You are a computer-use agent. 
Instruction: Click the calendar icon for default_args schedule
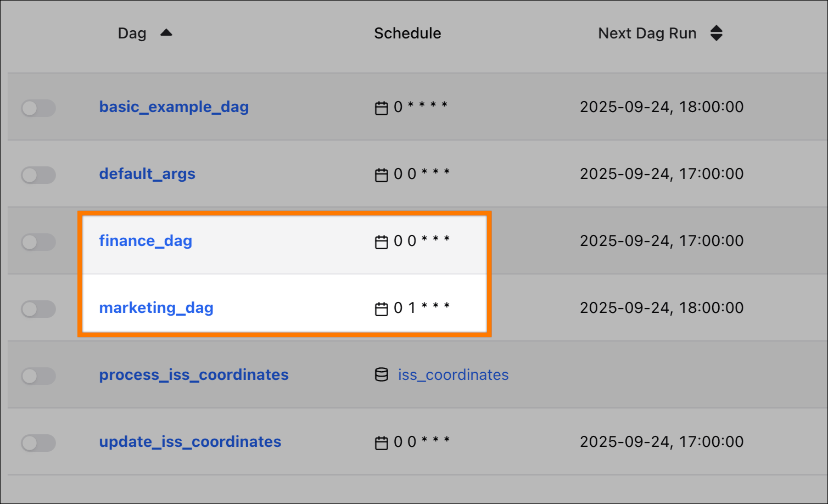tap(381, 174)
